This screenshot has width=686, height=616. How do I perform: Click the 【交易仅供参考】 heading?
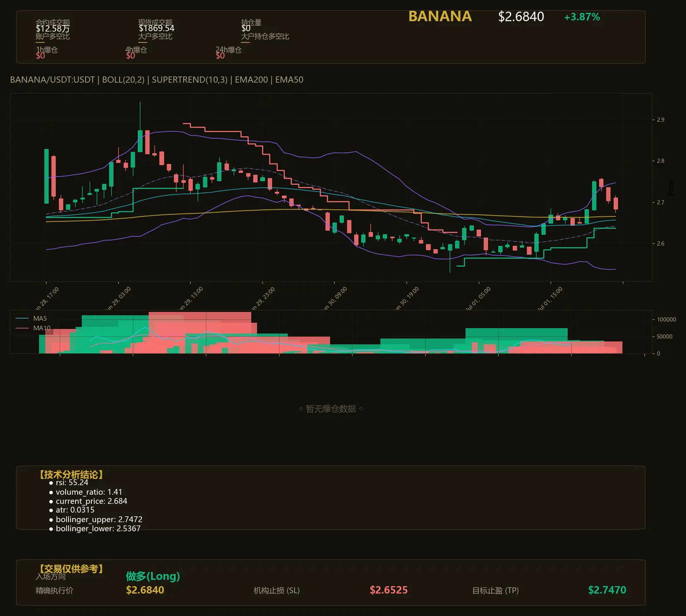click(x=71, y=569)
